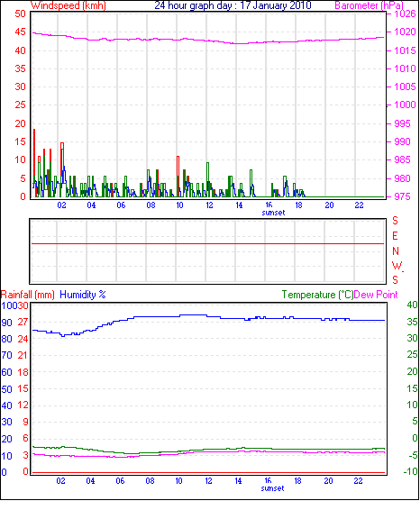Viewport: 420px width, 510px height.
Task: Click hour 14 under the windspeed graph
Action: pos(239,205)
